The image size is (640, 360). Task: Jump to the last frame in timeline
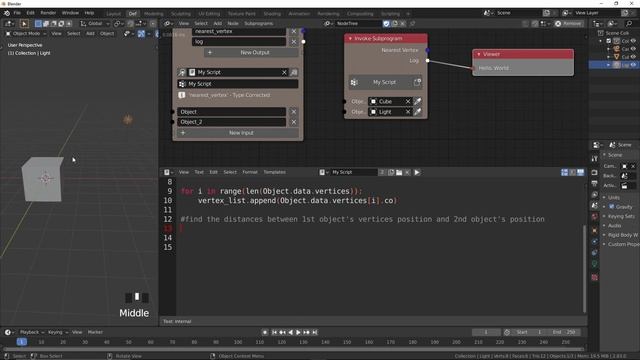pyautogui.click(x=315, y=332)
